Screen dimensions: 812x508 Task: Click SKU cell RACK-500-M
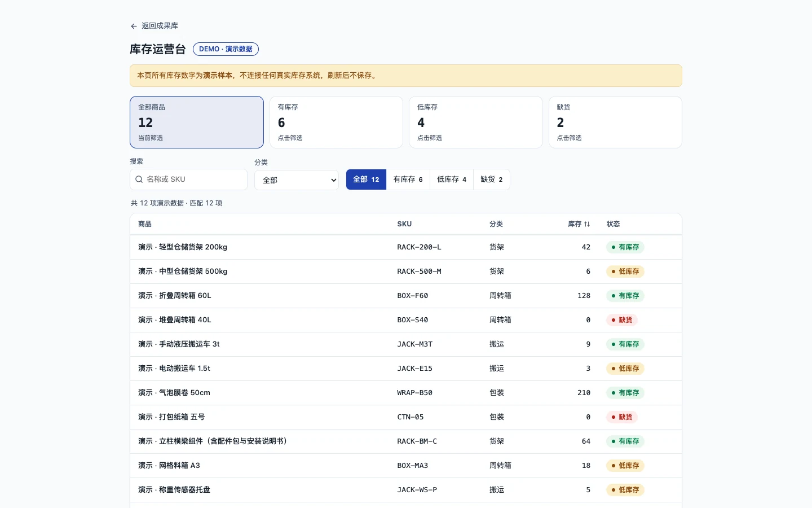419,271
